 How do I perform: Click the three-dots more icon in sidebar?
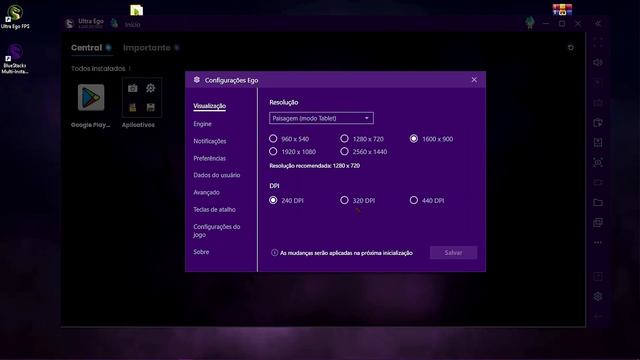coord(598,242)
